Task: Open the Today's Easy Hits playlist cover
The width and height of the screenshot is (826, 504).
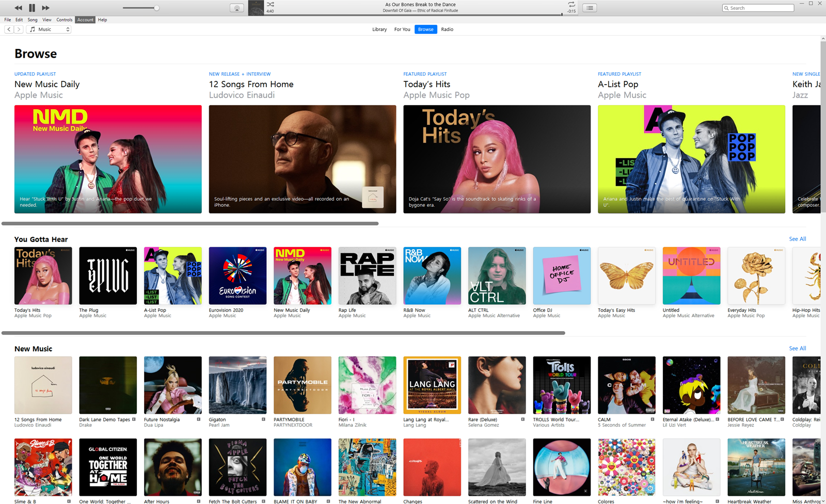Action: pos(627,275)
